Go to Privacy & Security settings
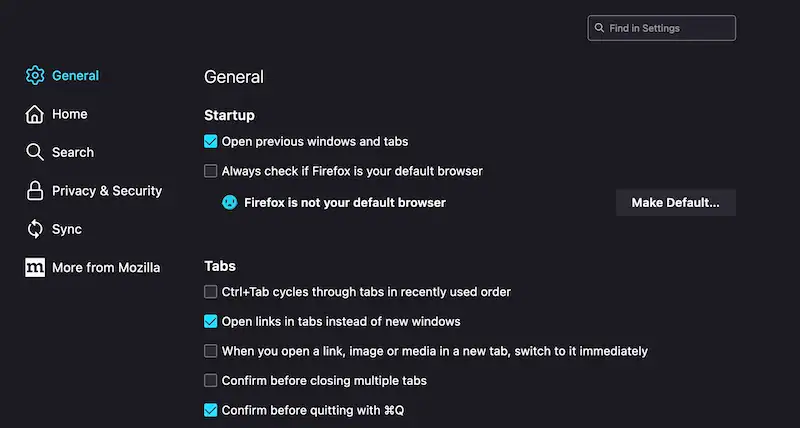 106,191
